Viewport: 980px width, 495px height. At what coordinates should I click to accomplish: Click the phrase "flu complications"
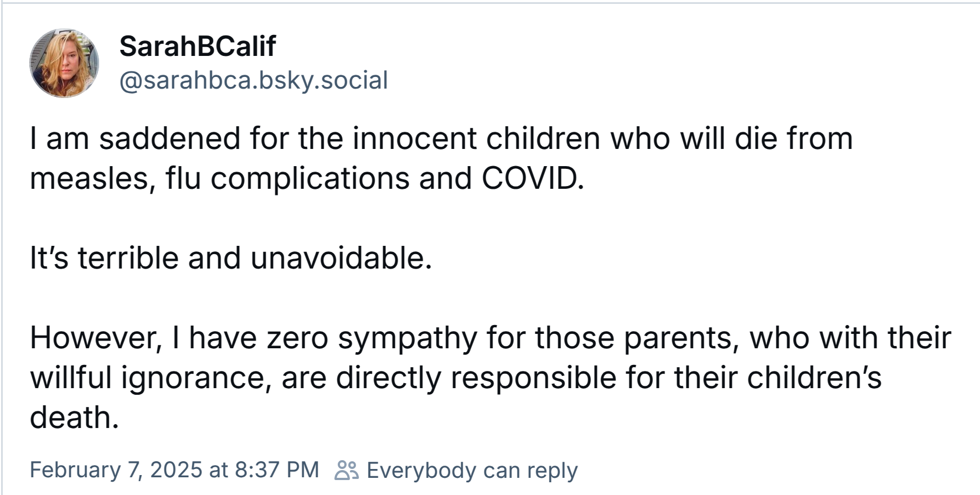pos(287,179)
